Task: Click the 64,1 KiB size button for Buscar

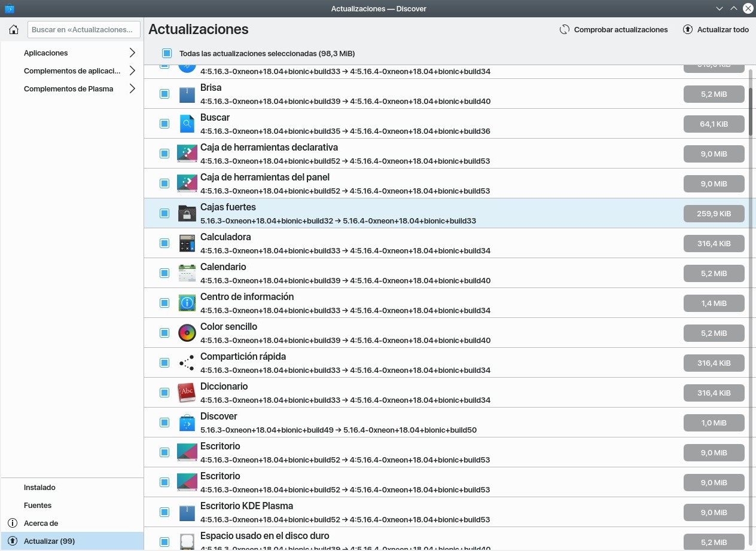Action: pyautogui.click(x=714, y=124)
